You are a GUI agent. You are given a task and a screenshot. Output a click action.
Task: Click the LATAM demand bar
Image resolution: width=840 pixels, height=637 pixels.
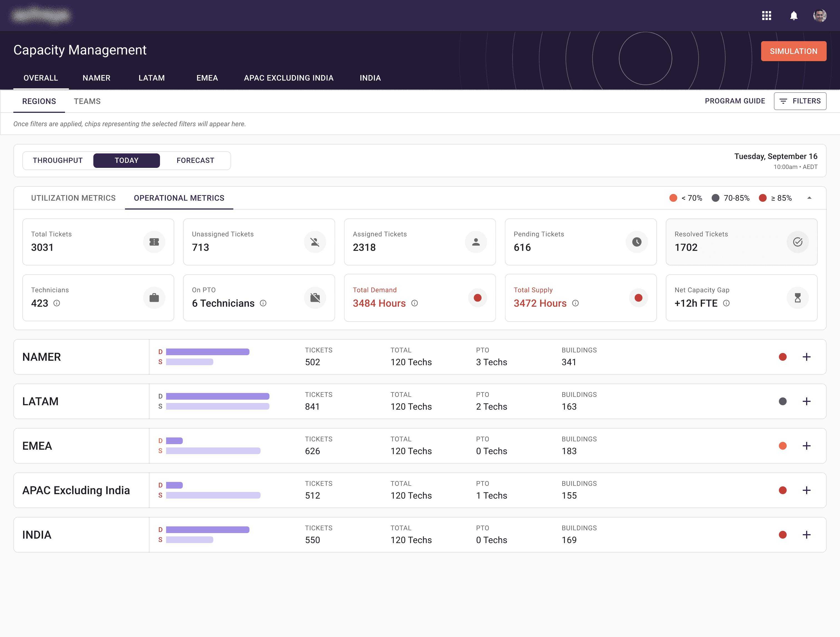tap(217, 396)
